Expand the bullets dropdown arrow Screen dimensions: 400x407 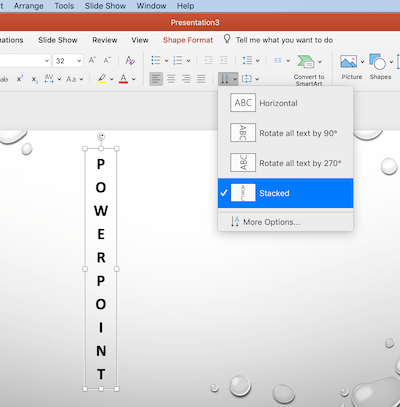166,61
